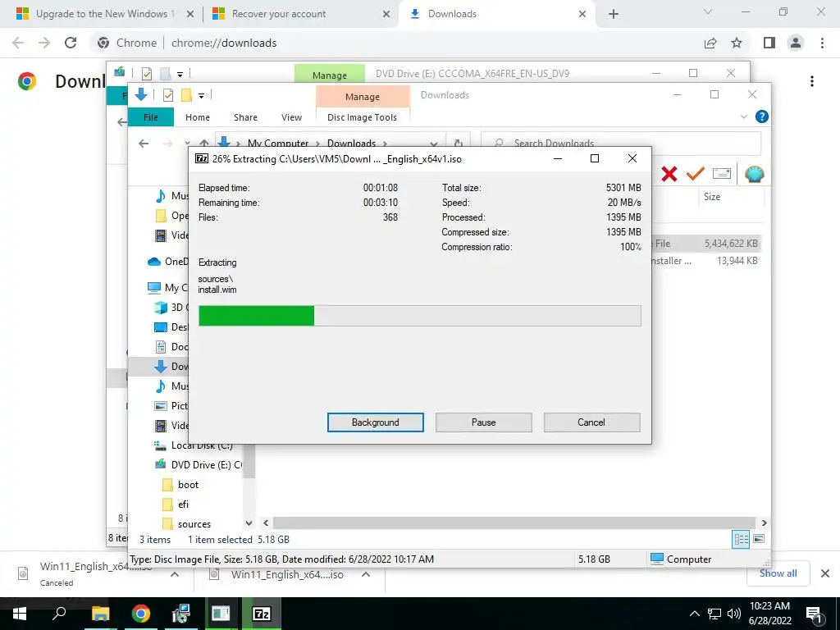This screenshot has width=840, height=630.
Task: Refresh the Downloads folder view
Action: (458, 143)
